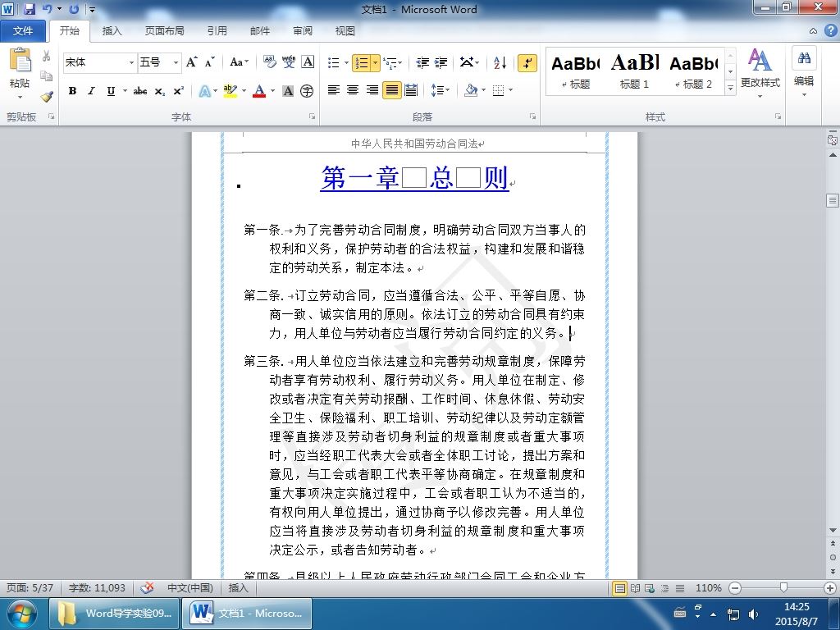Switch to the 引用 References tab

coord(217,30)
